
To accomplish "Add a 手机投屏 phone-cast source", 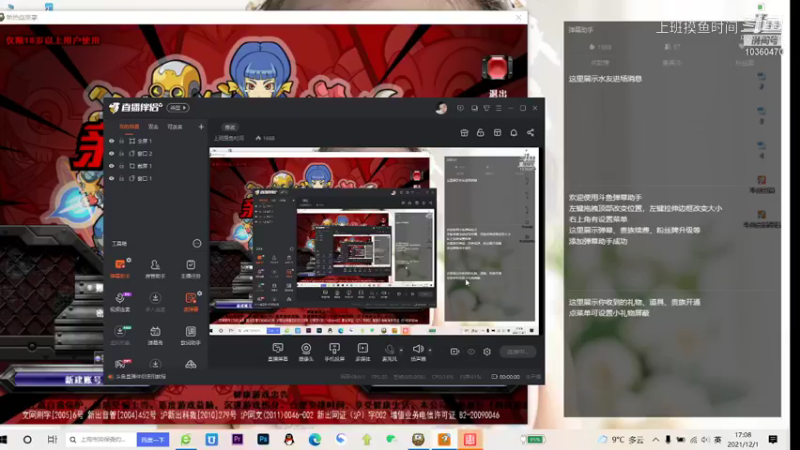I will (334, 352).
